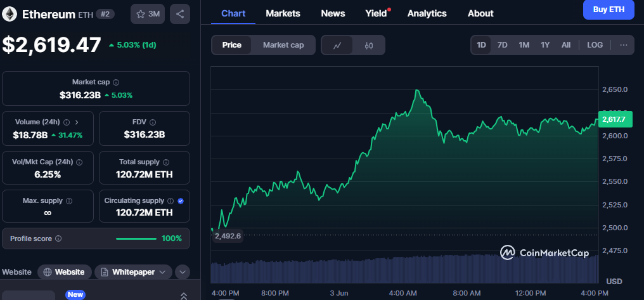Set chart range to 1D
Viewport: 644px width, 300px height.
coord(481,45)
